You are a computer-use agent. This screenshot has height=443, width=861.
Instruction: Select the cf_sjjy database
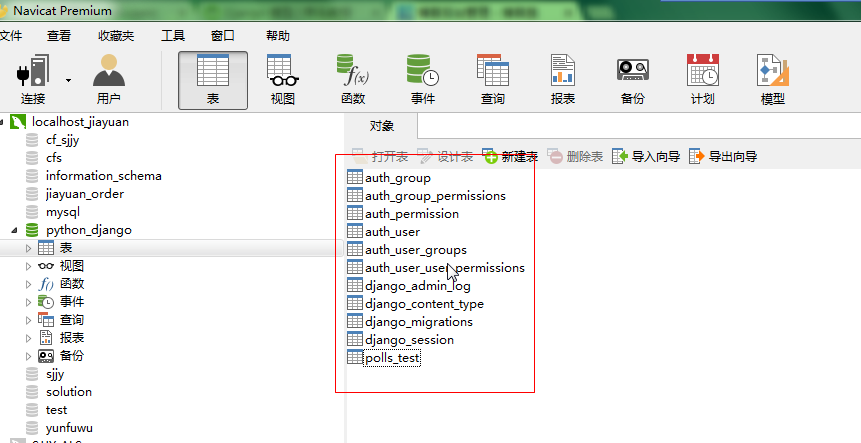pyautogui.click(x=62, y=140)
